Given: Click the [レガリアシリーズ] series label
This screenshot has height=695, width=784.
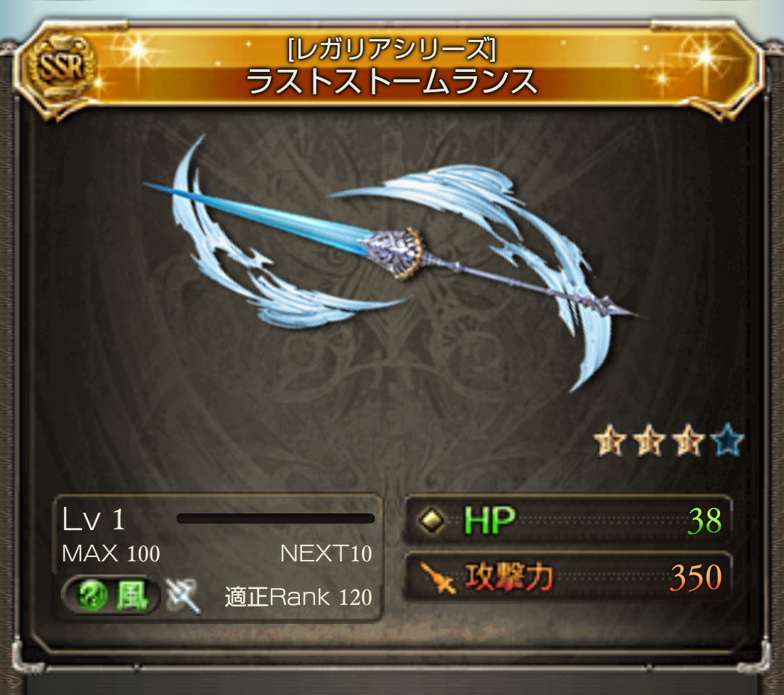Looking at the screenshot, I should pos(391,49).
